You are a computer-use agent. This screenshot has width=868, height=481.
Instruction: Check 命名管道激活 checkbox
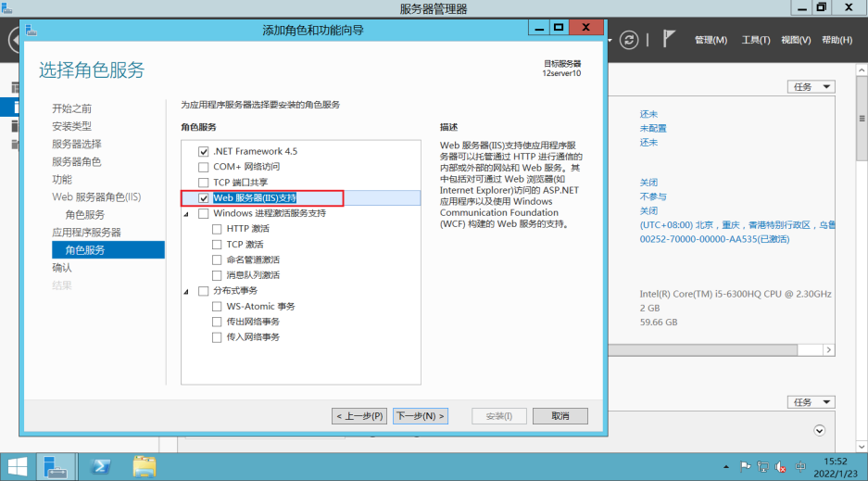click(217, 260)
